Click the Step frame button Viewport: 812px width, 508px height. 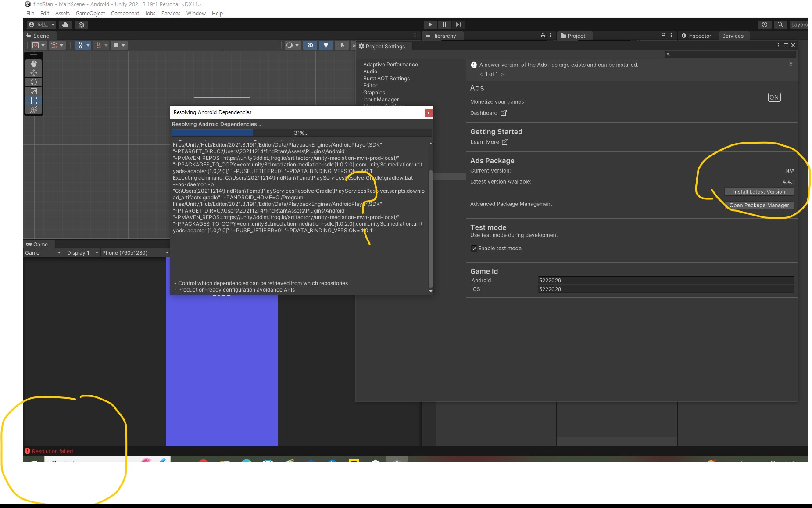point(458,25)
